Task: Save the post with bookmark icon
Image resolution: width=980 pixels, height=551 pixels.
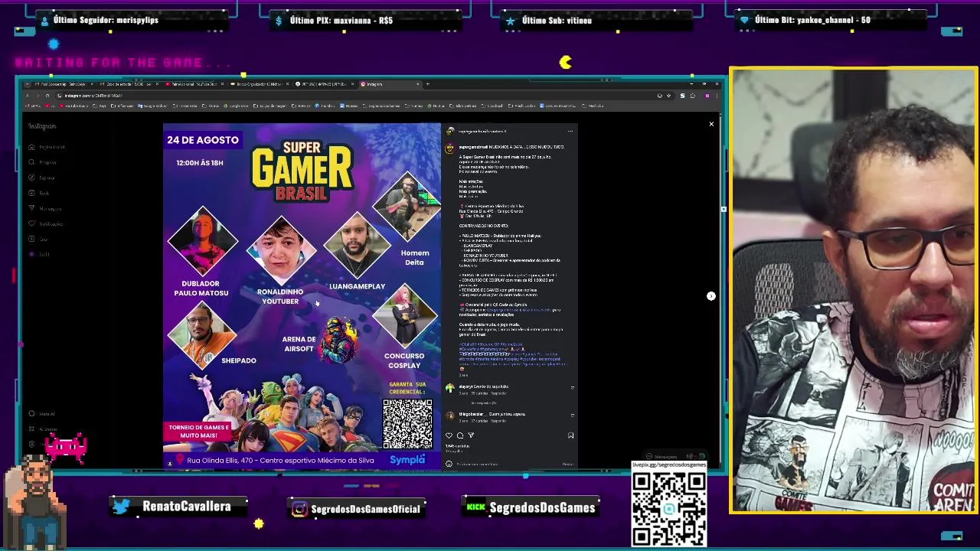Action: 570,435
